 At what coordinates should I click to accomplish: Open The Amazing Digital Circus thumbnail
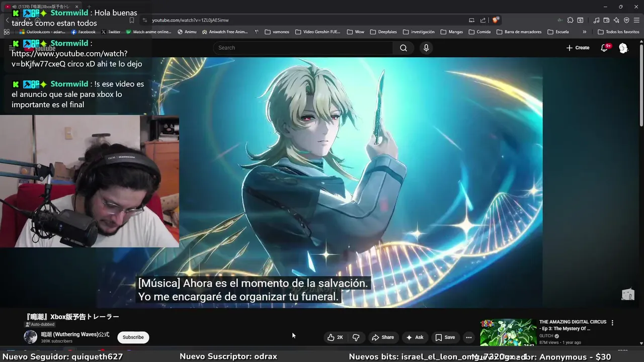point(508,332)
